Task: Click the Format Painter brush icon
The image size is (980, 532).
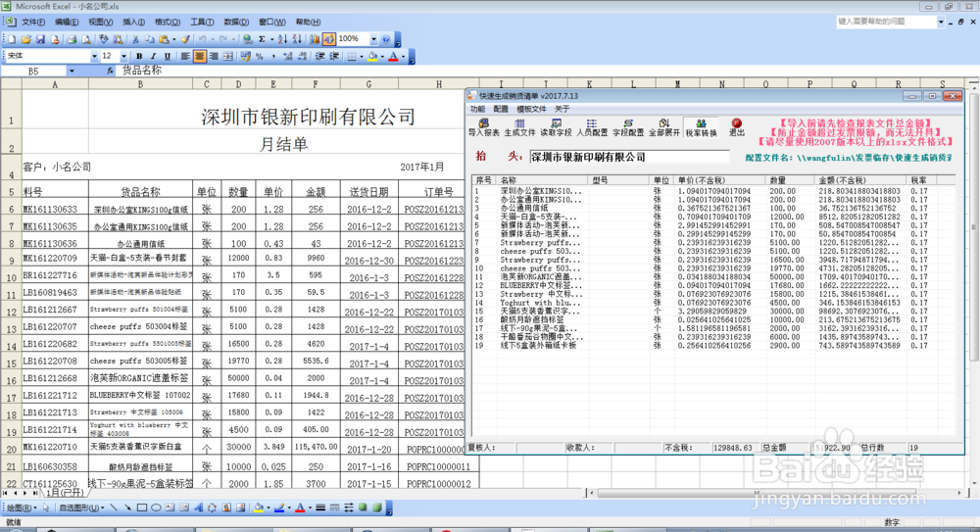Action: tap(185, 39)
